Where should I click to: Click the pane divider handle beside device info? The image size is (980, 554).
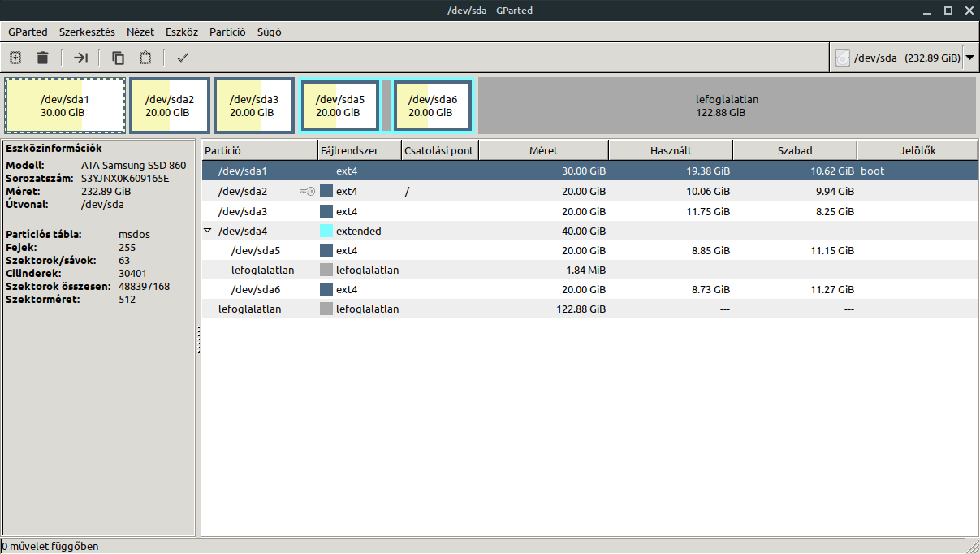click(x=198, y=339)
